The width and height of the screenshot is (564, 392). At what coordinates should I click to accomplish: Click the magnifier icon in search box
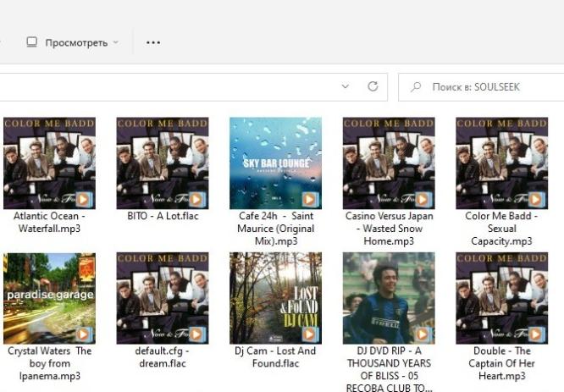point(416,87)
